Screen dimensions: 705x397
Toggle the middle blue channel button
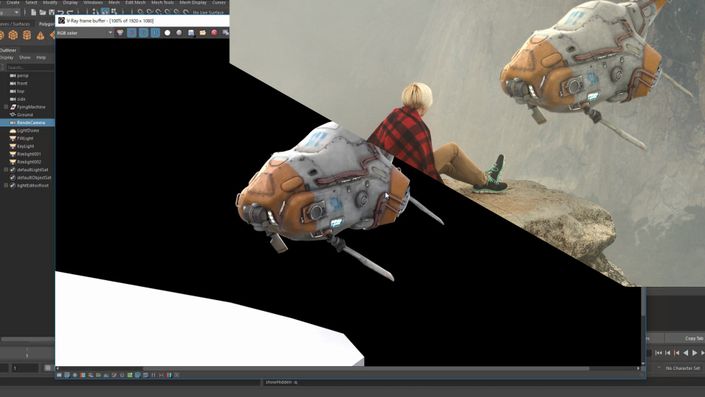tap(143, 33)
